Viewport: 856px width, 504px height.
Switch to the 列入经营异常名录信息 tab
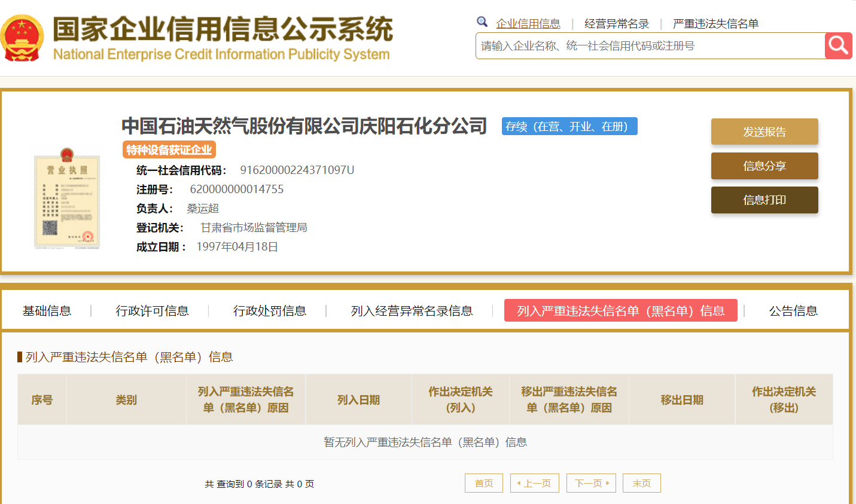tap(412, 311)
